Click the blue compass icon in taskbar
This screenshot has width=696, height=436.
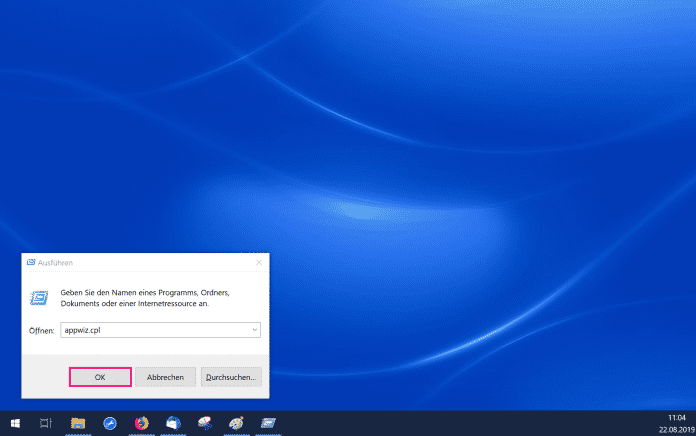click(109, 423)
